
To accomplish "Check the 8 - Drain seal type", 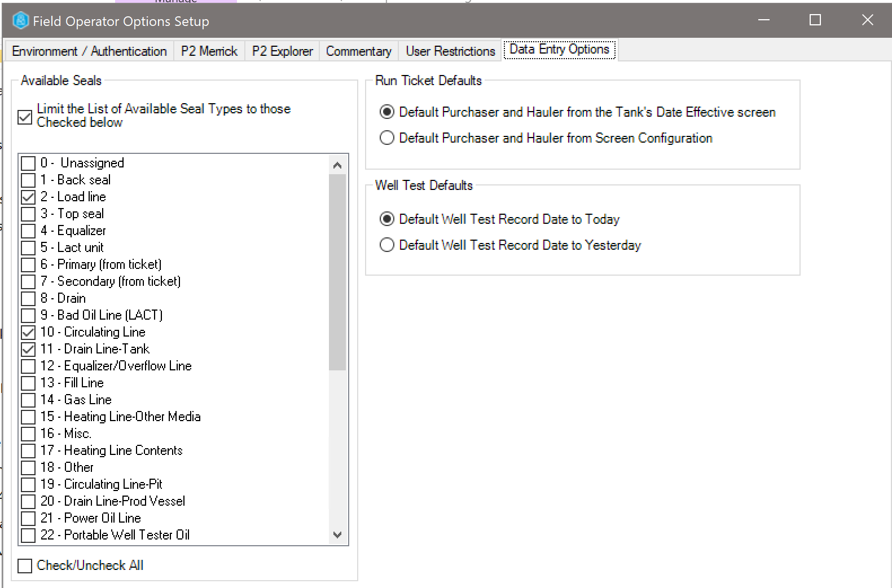I will [x=28, y=299].
